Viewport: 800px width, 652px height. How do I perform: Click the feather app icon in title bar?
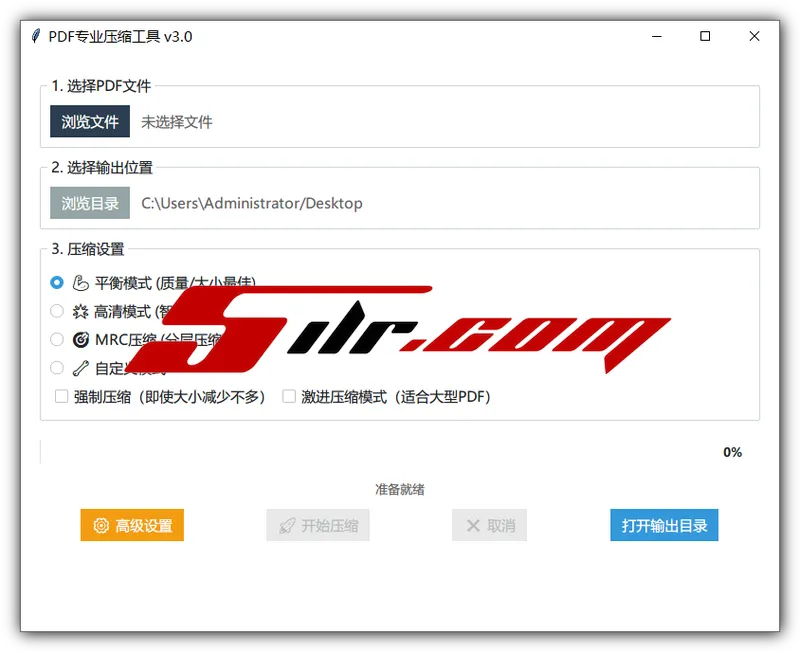tap(36, 36)
